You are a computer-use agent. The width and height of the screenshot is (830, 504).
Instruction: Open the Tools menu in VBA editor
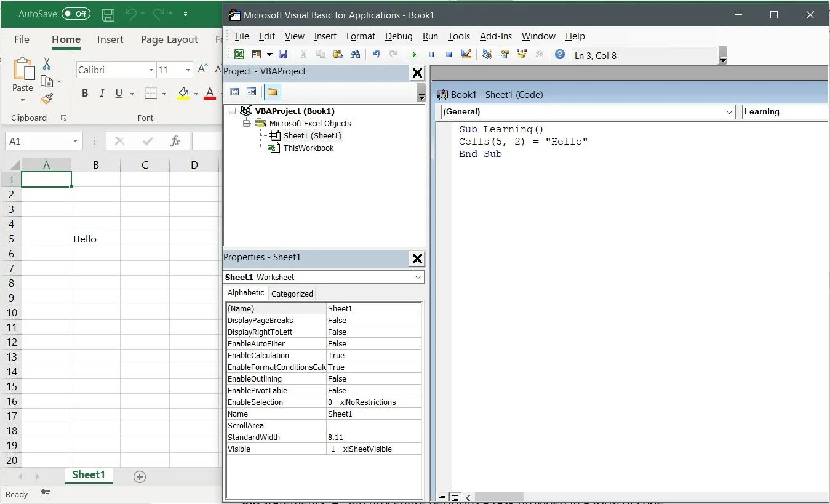pos(459,36)
